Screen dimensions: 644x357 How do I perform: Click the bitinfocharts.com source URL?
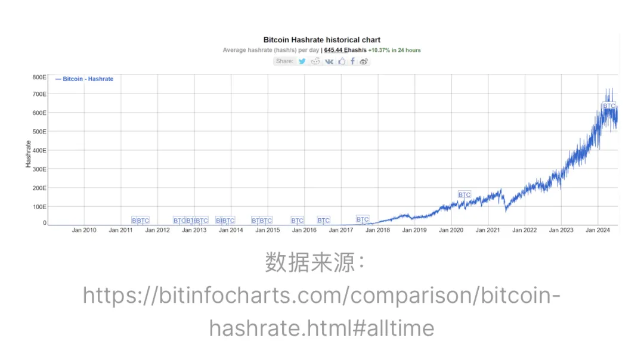pos(321,311)
